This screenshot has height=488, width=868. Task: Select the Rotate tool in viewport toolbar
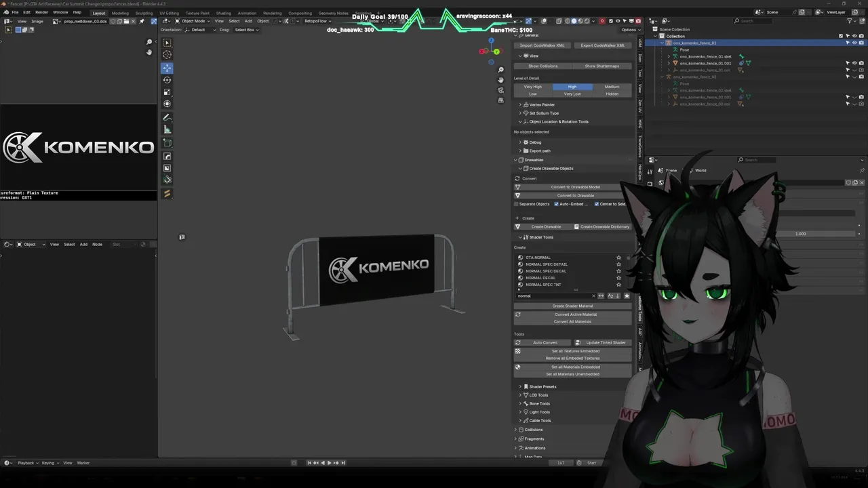click(x=167, y=80)
